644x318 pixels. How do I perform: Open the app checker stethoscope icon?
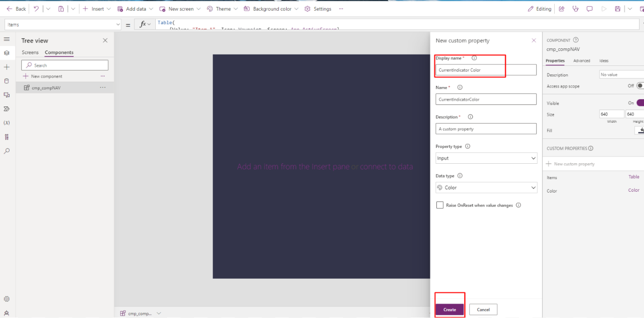[575, 9]
